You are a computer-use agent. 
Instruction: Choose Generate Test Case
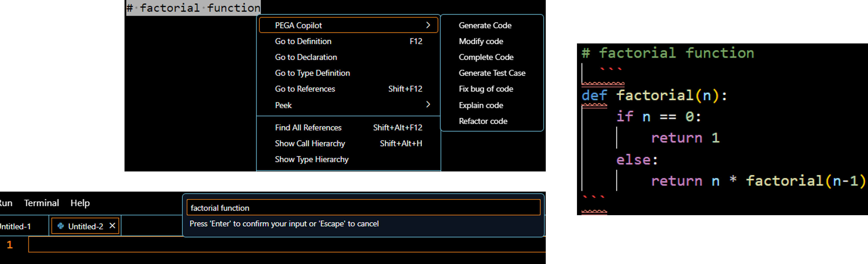(x=492, y=73)
